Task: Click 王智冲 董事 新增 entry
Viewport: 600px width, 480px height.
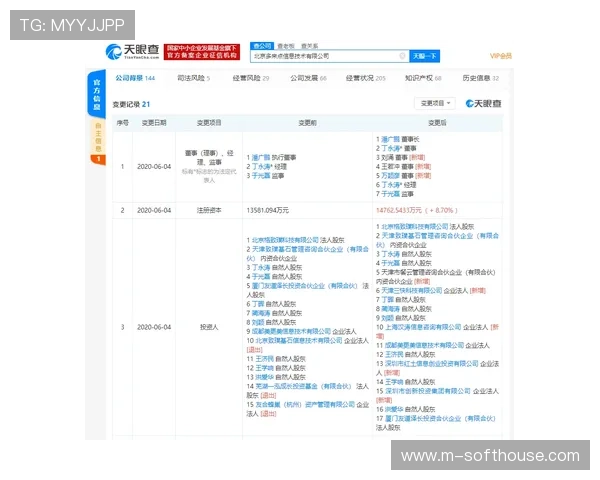Action: pyautogui.click(x=406, y=167)
